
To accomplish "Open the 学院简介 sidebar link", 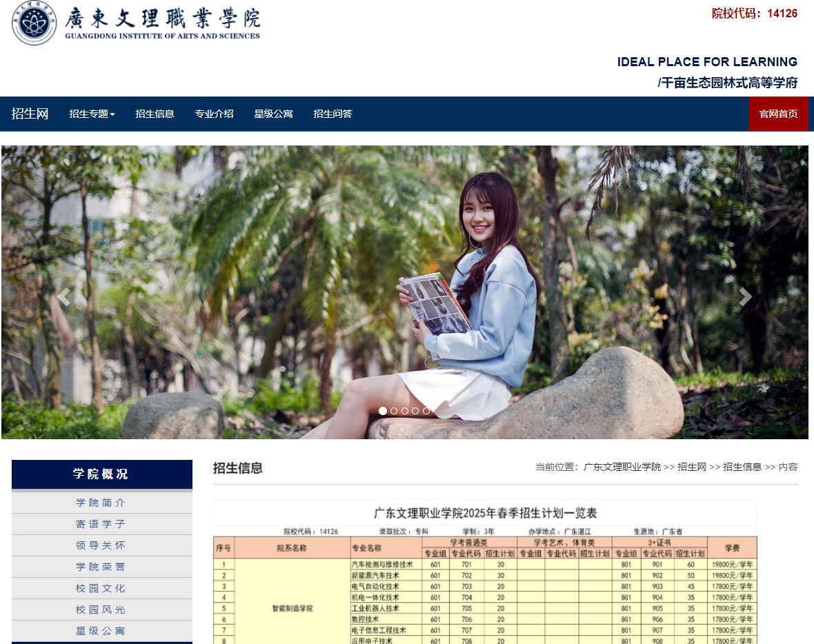I will tap(101, 503).
